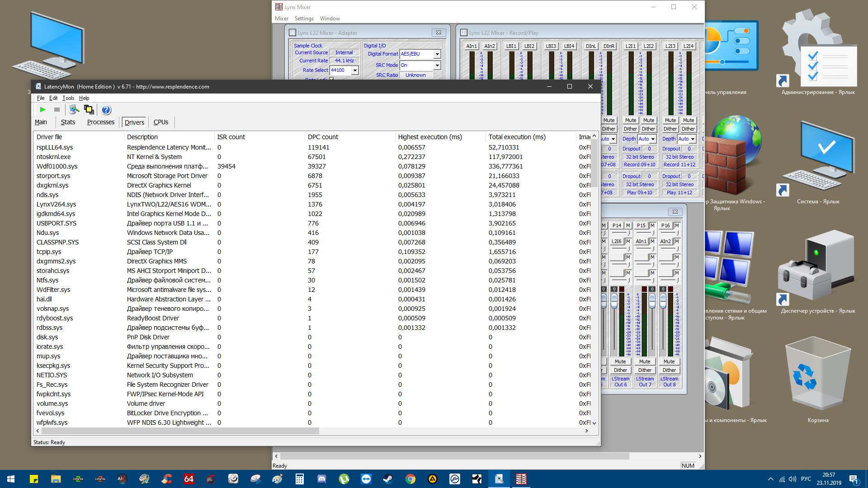Open Depth Auto dropdown for L2I3/L2I4
The height and width of the screenshot is (488, 868).
(x=693, y=139)
